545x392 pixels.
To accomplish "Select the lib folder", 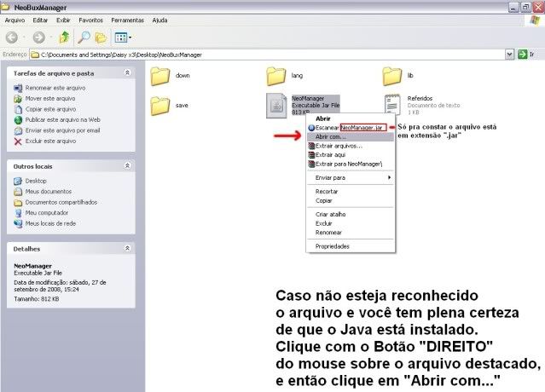I will point(398,76).
